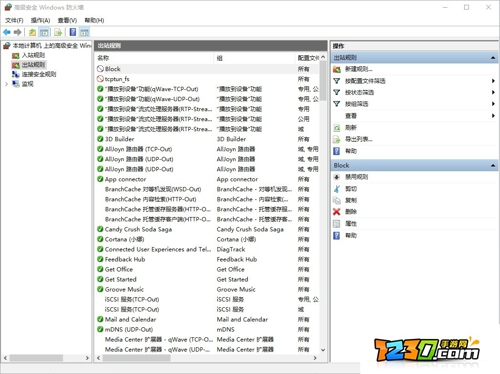Screen dimensions: 500x374
Task: Open the 查看 (View) submenu arrow in the actions pane
Action: pos(493,116)
